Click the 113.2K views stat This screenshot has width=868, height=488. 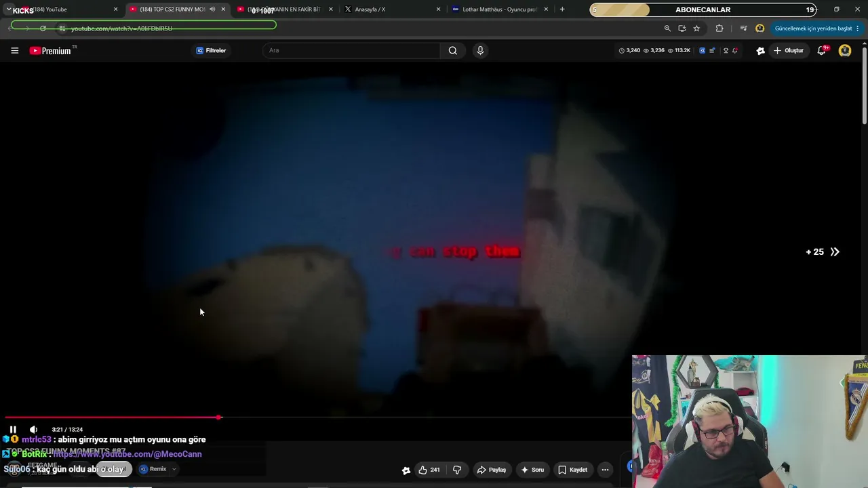pos(679,51)
